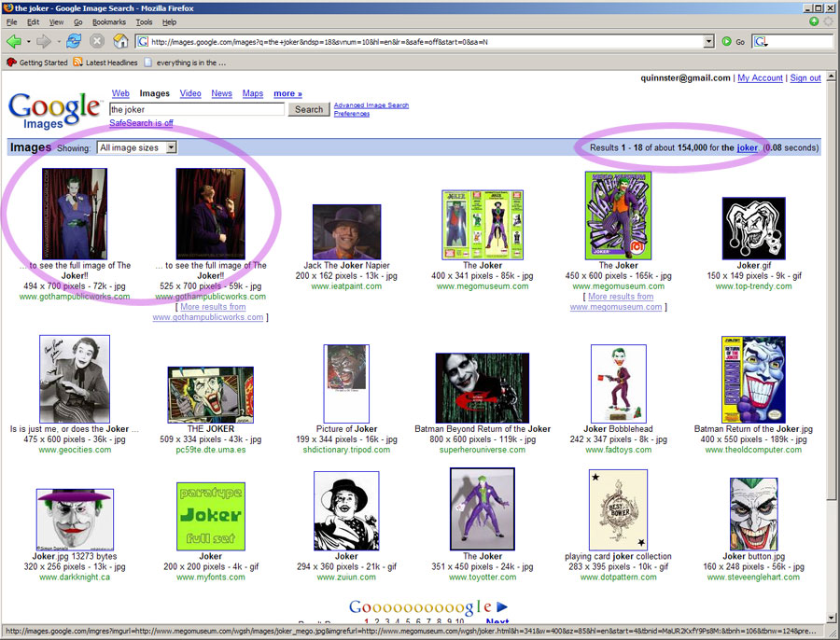The width and height of the screenshot is (840, 640).
Task: Click the Stop loading icon
Action: (x=97, y=41)
